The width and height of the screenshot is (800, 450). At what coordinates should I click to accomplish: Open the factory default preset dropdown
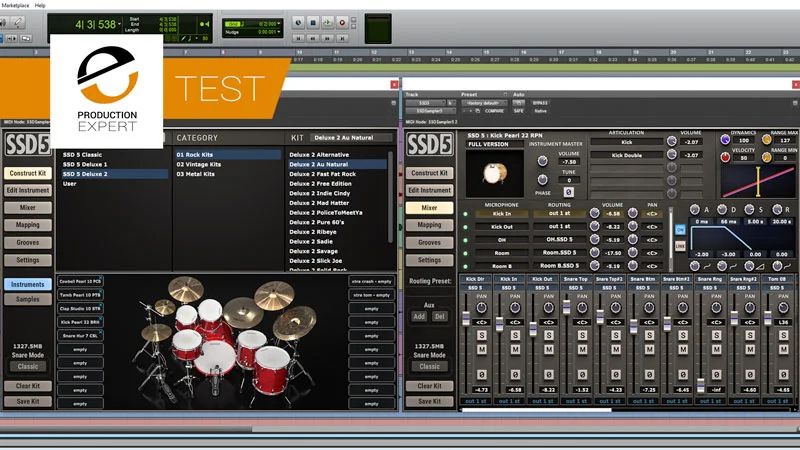(x=484, y=103)
